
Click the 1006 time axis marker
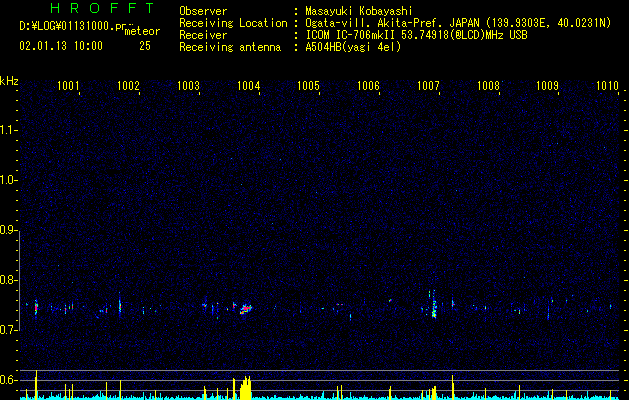coord(368,85)
